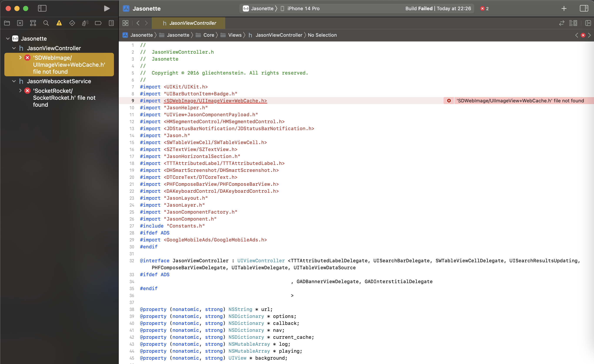Collapse the JasonWebsocketService issue group

[14, 81]
